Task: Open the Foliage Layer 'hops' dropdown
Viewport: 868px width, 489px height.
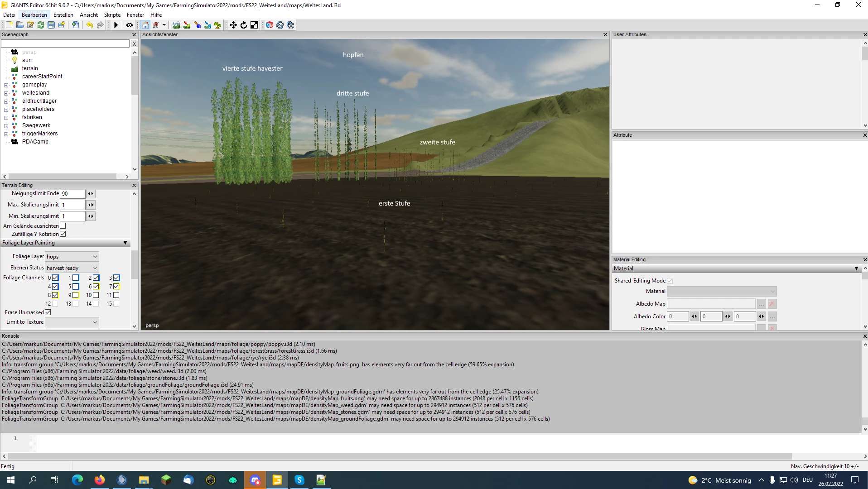Action: (x=72, y=257)
